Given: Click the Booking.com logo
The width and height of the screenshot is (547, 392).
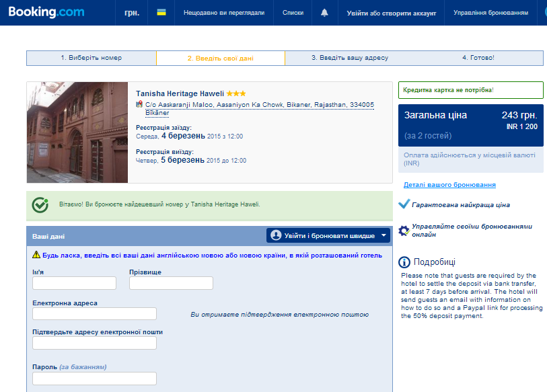Looking at the screenshot, I should pyautogui.click(x=46, y=12).
